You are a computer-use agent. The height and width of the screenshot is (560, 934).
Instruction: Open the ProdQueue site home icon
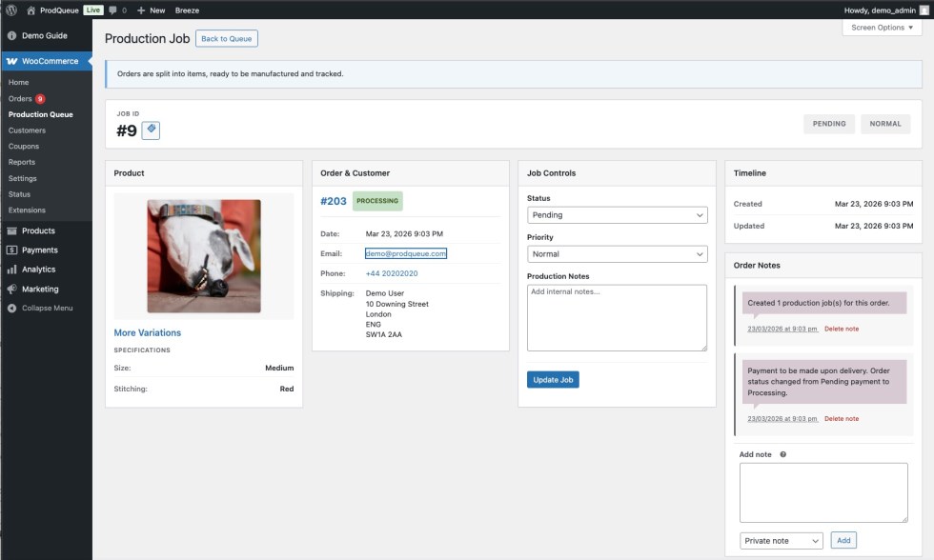[30, 10]
